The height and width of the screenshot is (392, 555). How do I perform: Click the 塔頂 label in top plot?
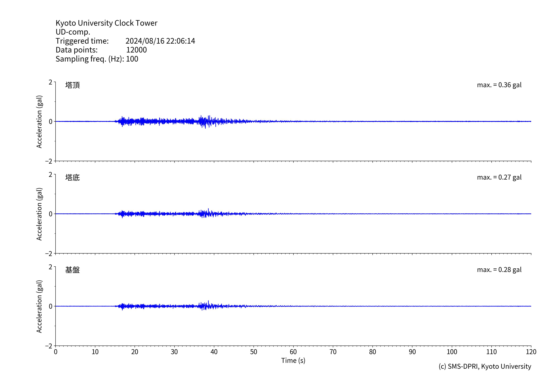tap(72, 85)
